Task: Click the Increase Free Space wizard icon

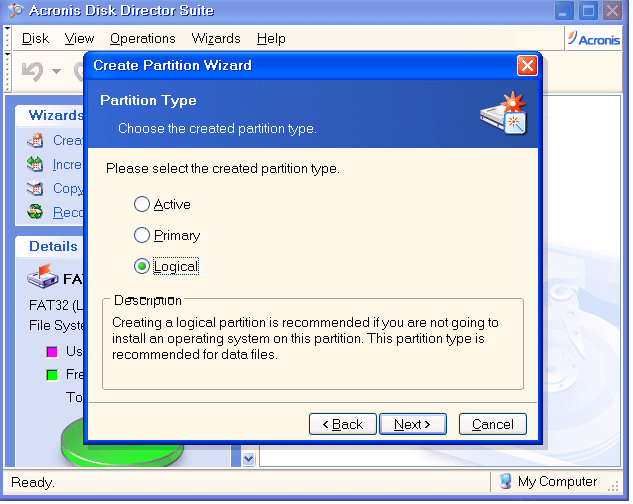Action: [35, 165]
